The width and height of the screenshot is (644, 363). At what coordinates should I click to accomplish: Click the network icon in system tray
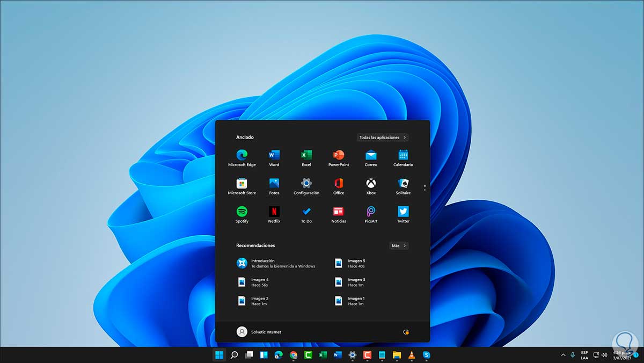[596, 355]
